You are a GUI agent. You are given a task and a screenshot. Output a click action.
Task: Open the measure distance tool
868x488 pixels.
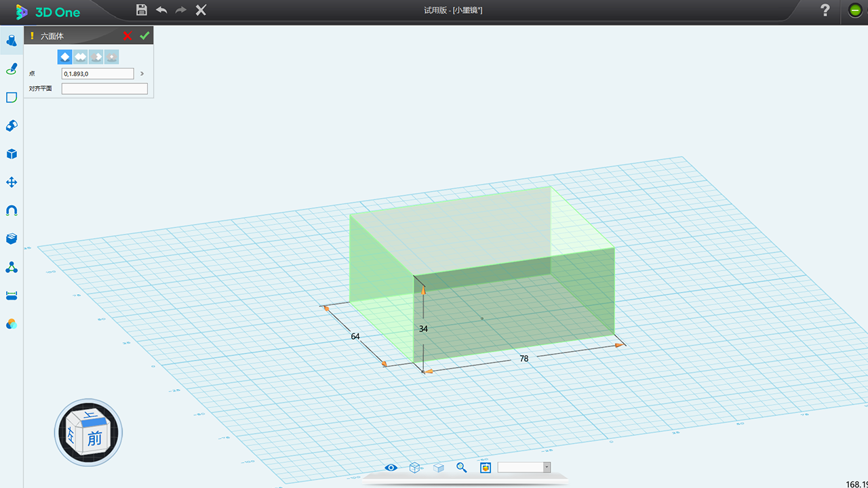click(x=12, y=296)
